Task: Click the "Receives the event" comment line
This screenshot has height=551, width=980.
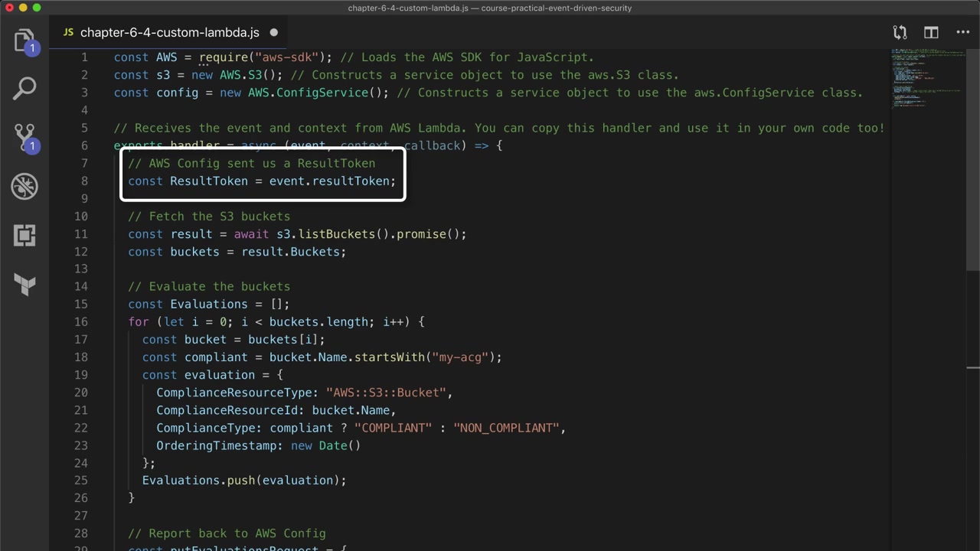Action: [x=499, y=128]
